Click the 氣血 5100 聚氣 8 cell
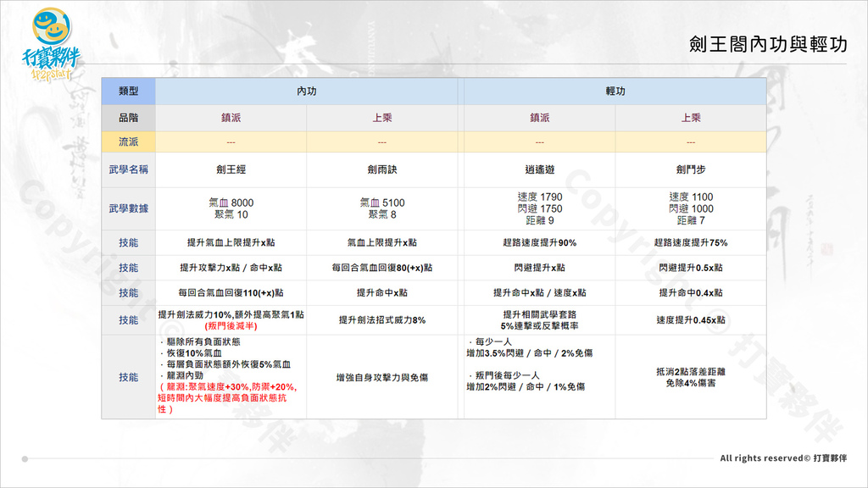Image resolution: width=868 pixels, height=488 pixels. point(382,208)
